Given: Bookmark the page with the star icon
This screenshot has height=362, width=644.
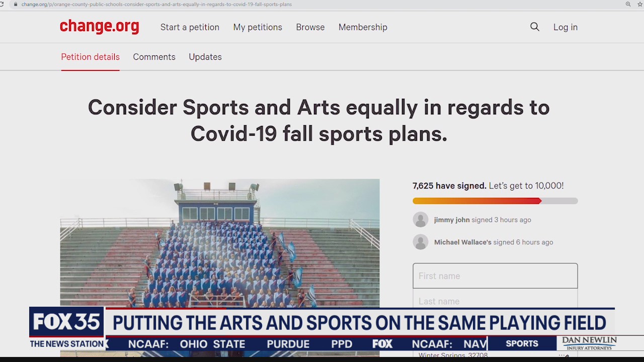Looking at the screenshot, I should (x=640, y=4).
